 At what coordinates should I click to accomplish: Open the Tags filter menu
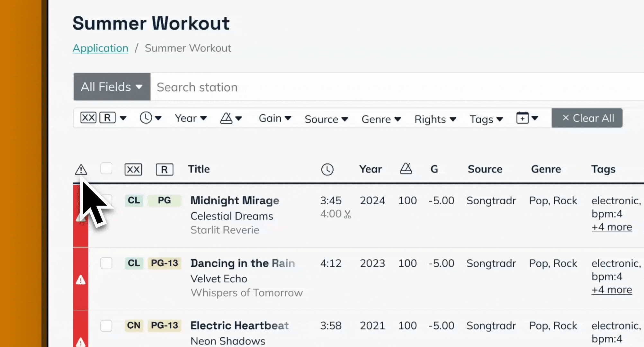(x=486, y=119)
